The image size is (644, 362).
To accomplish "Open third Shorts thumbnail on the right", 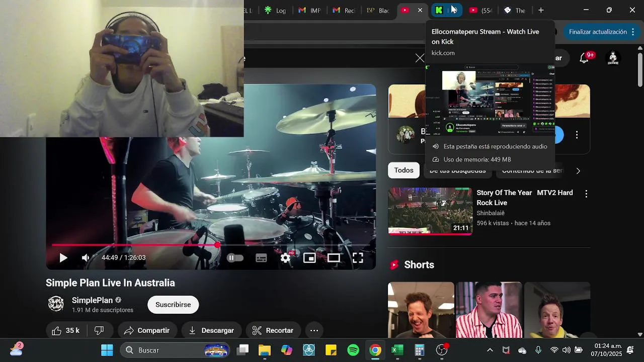I will coord(557,310).
